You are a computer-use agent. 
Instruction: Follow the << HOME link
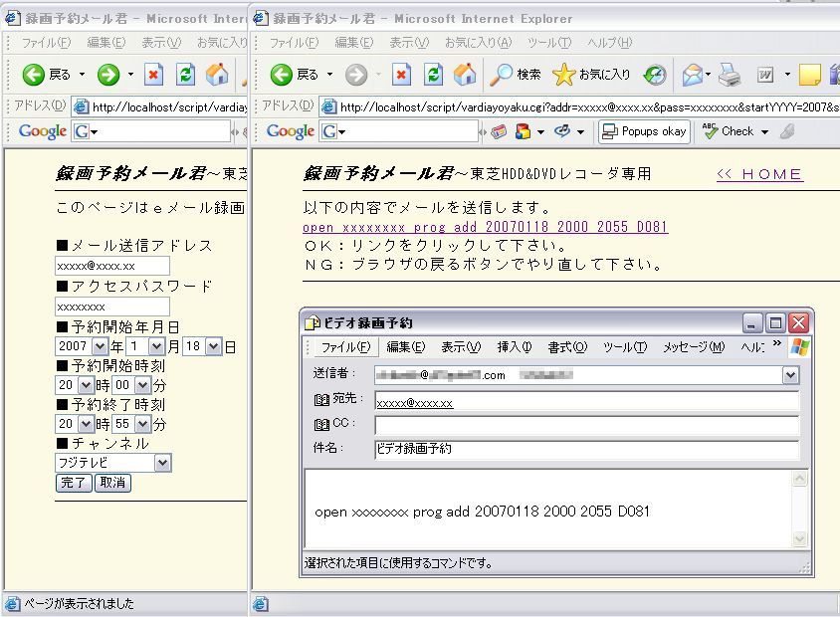coord(759,175)
